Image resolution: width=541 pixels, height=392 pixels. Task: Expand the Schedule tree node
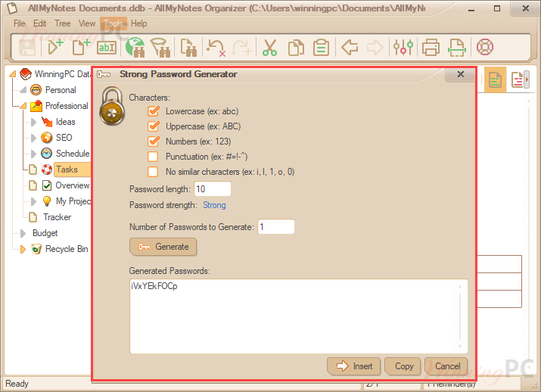point(33,154)
